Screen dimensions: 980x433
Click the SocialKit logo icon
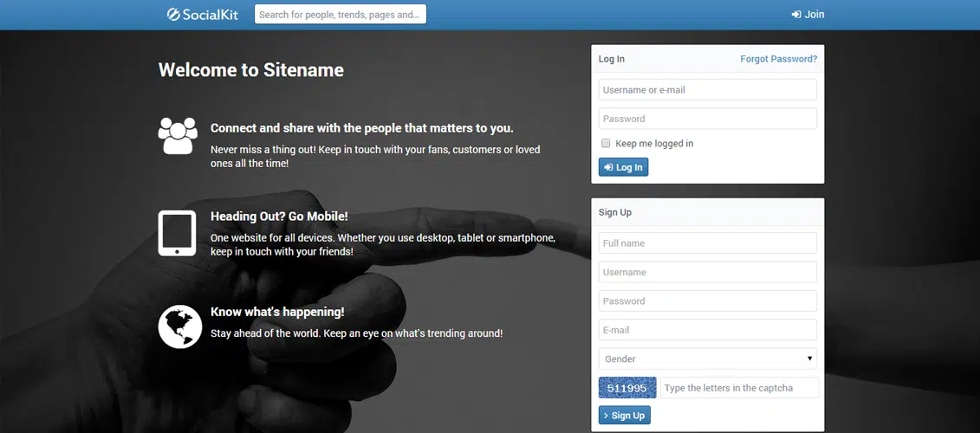click(173, 14)
